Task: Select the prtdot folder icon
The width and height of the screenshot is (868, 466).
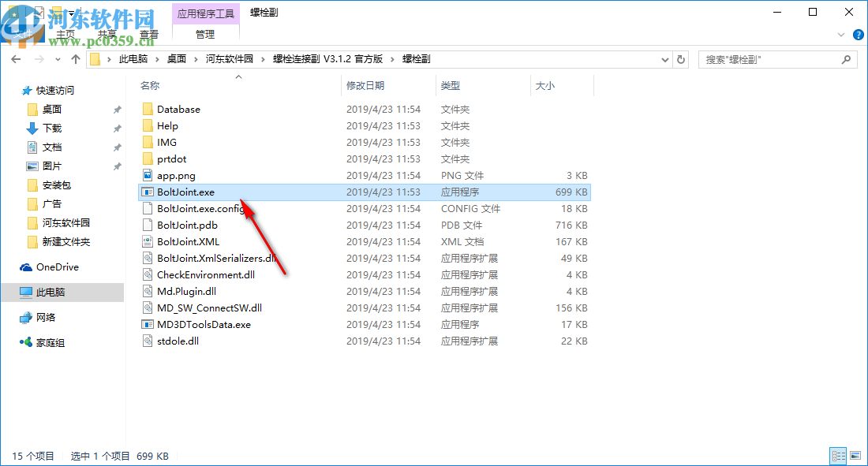Action: point(148,158)
